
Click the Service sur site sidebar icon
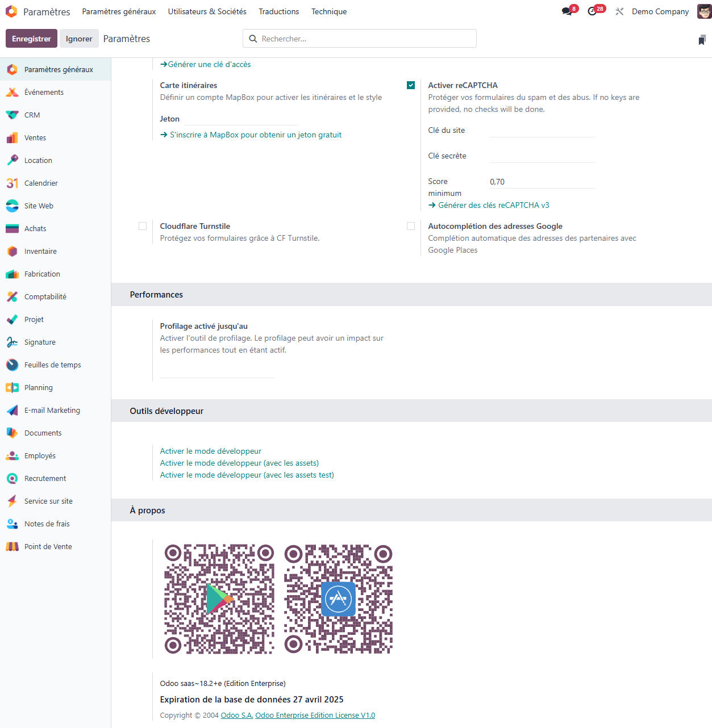click(x=13, y=501)
